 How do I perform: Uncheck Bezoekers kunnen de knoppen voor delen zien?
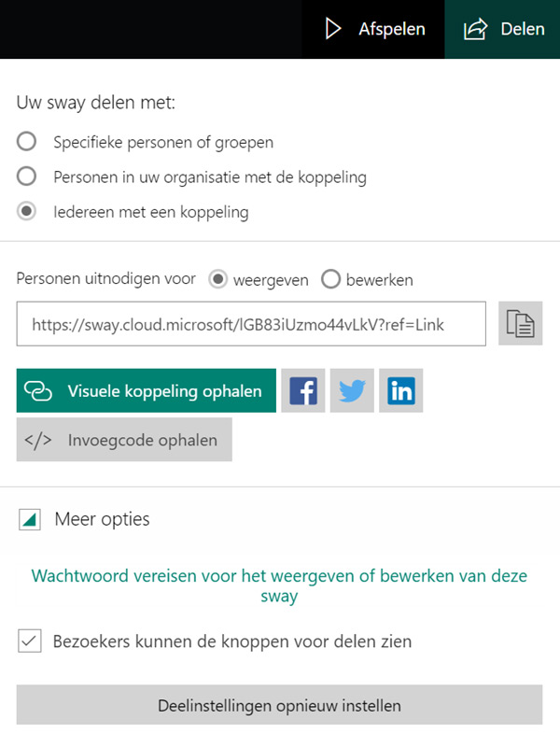30,641
